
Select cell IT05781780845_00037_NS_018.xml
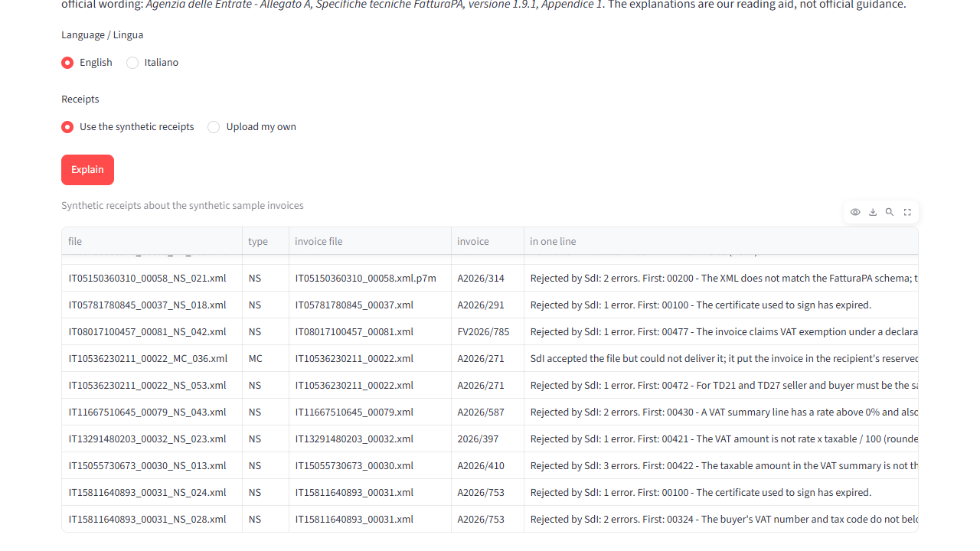click(x=152, y=305)
